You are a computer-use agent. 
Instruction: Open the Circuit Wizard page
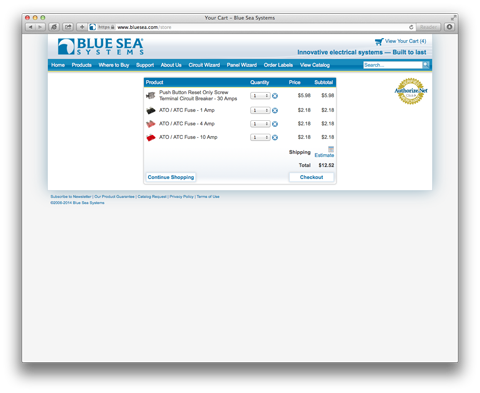204,65
